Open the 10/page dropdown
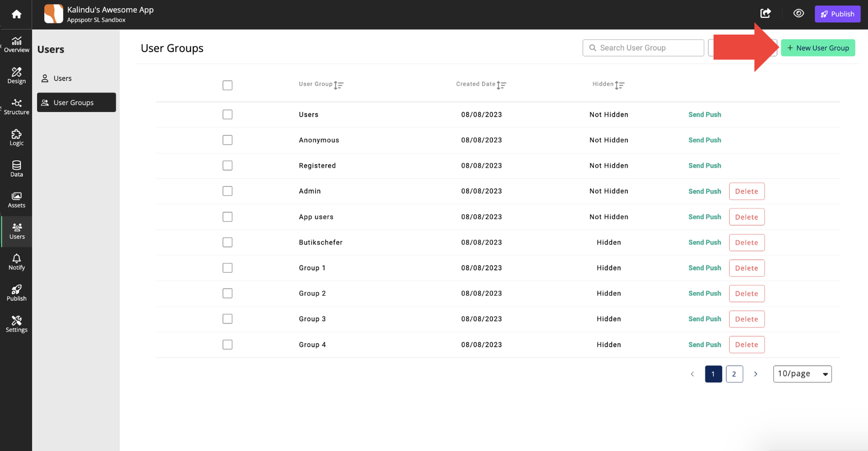This screenshot has width=868, height=451. pyautogui.click(x=802, y=374)
